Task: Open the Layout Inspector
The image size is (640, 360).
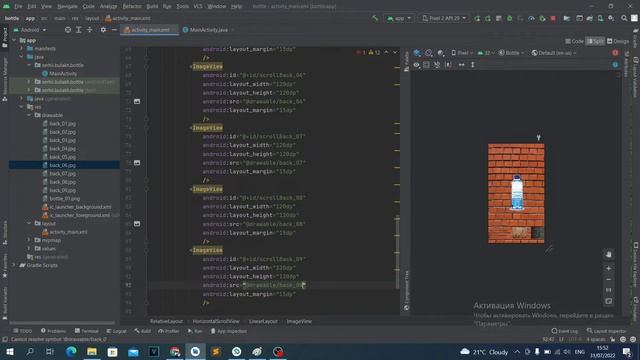Action: click(606, 331)
